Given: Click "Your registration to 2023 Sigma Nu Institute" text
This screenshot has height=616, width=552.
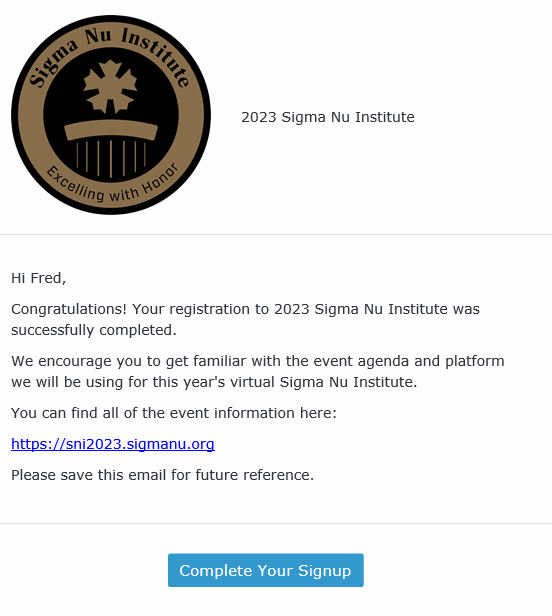Looking at the screenshot, I should pyautogui.click(x=290, y=309).
